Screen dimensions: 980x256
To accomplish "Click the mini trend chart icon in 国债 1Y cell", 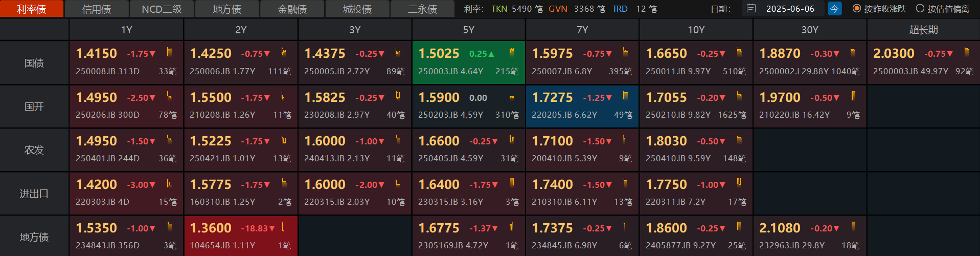I will tap(169, 52).
